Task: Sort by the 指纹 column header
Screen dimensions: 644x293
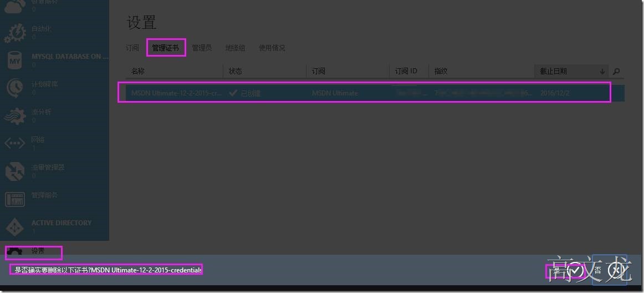Action: (x=482, y=71)
